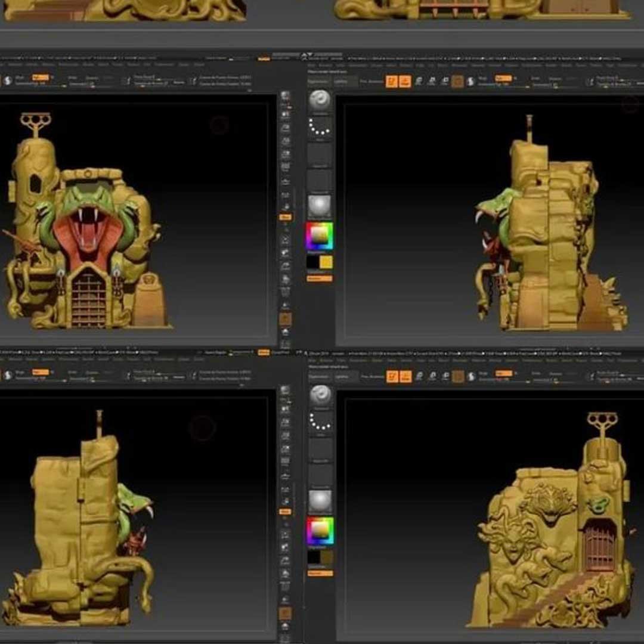Screen dimensions: 644x644
Task: Select the white Material sphere thumbnail
Action: [x=320, y=205]
